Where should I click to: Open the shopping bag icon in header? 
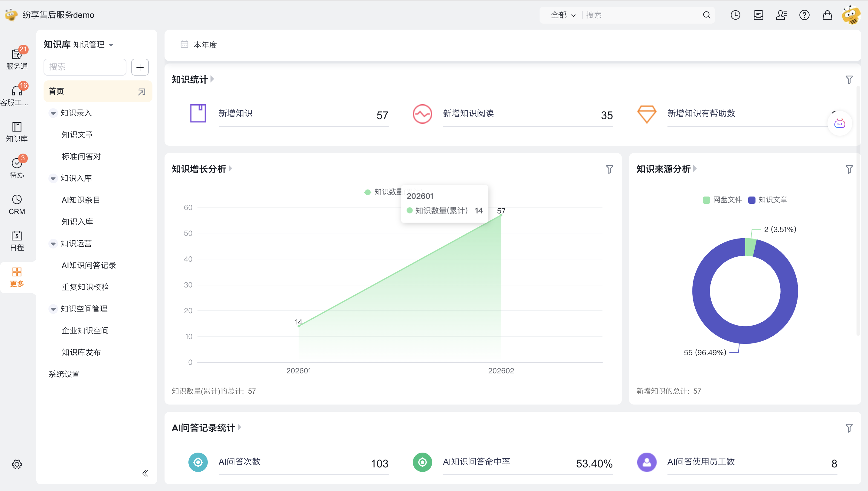coord(827,15)
